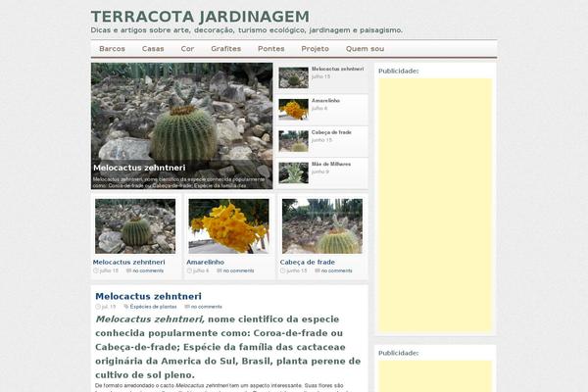Select Amarelinho thumbnail in slider list
The width and height of the screenshot is (588, 392).
point(294,109)
